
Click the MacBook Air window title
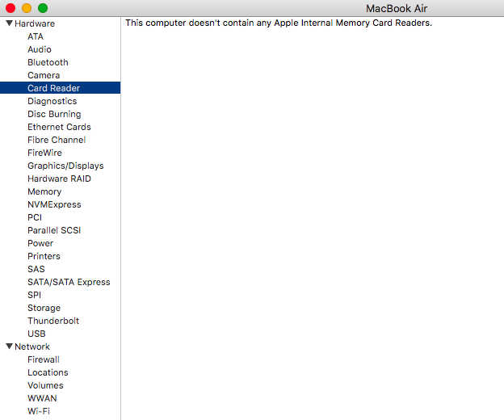coord(397,8)
